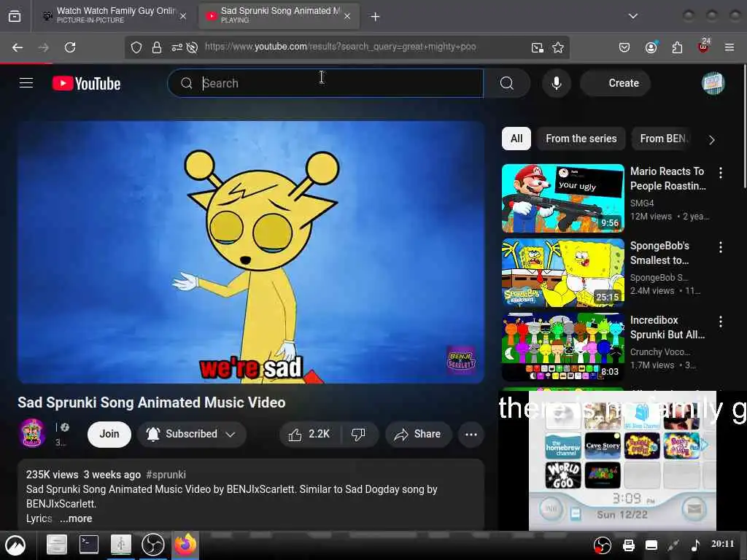Show more filter chips with right arrow
This screenshot has width=747, height=560.
[711, 139]
